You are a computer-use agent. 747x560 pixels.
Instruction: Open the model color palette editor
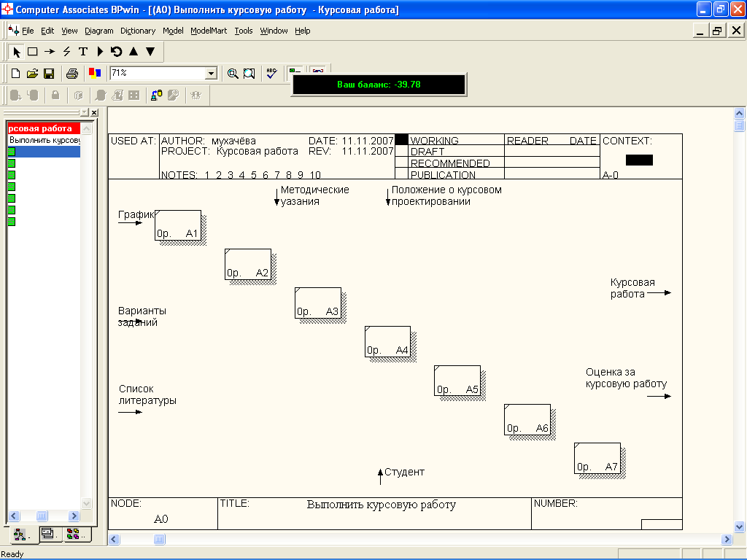94,74
